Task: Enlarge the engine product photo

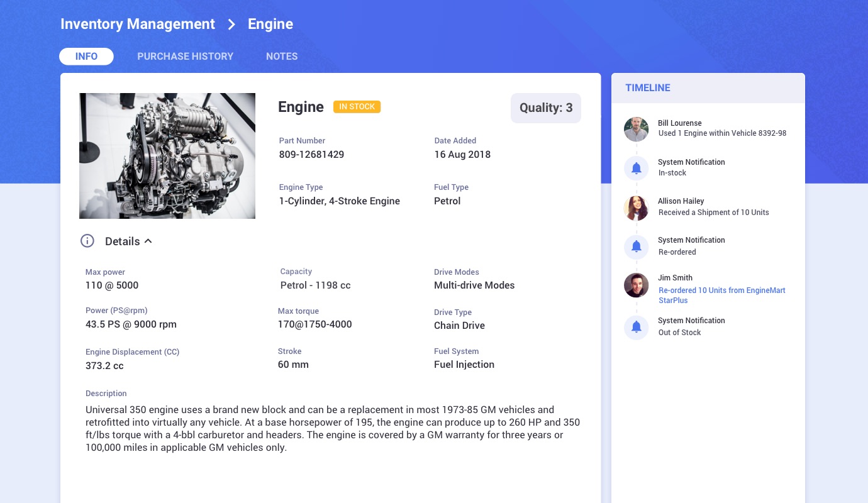Action: point(167,156)
